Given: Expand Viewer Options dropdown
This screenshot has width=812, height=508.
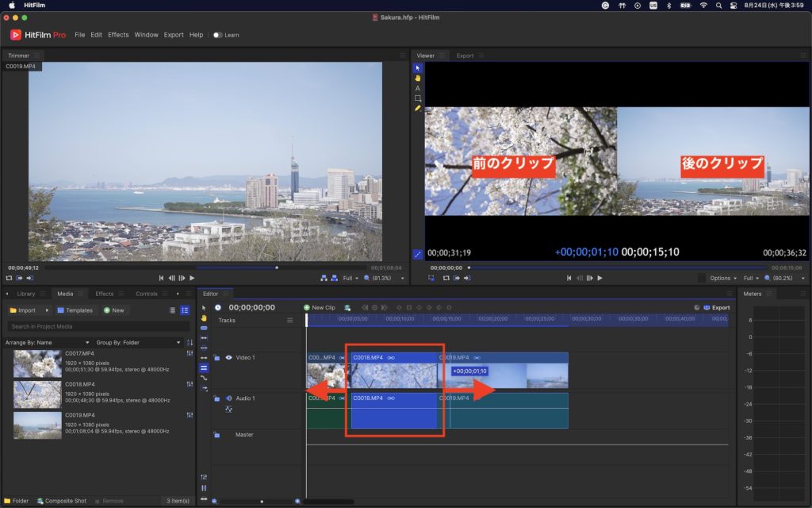Looking at the screenshot, I should pos(723,279).
